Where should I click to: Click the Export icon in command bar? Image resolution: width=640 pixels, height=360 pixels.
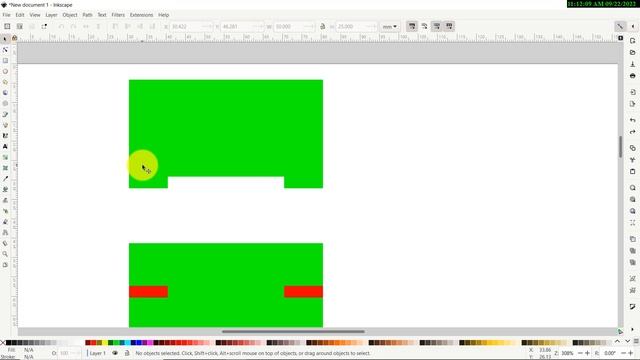point(633,104)
